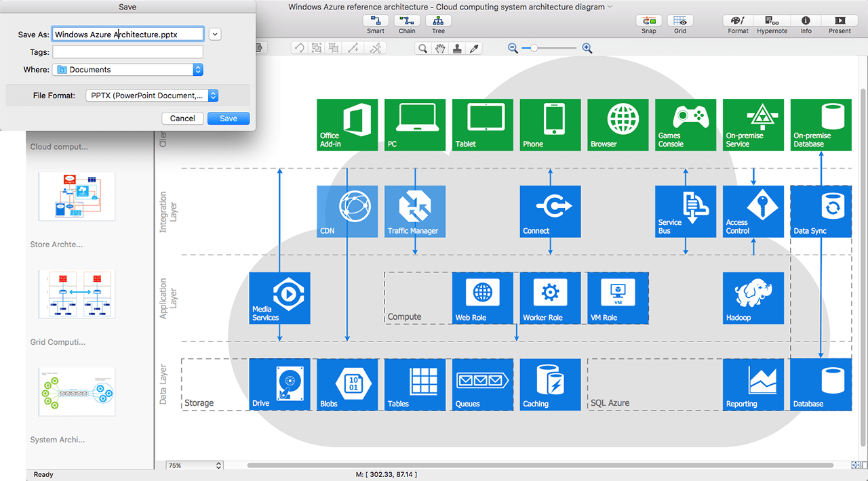The height and width of the screenshot is (481, 868).
Task: Select the Hadoop elephant shape
Action: [x=753, y=298]
